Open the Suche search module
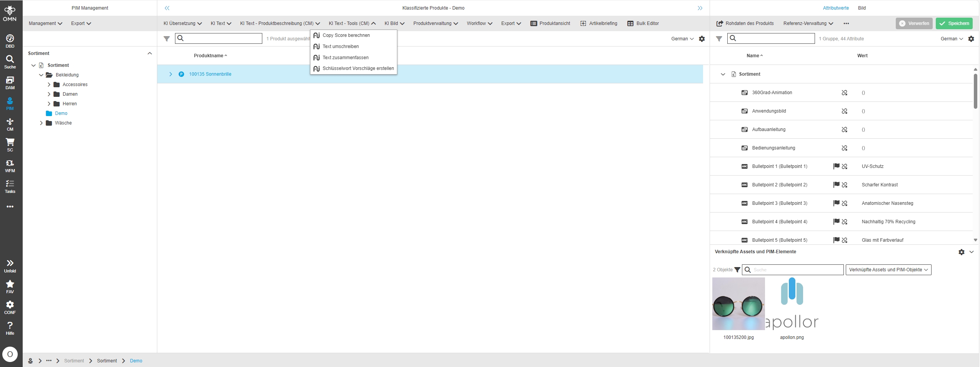Viewport: 980px width, 367px height. (10, 62)
